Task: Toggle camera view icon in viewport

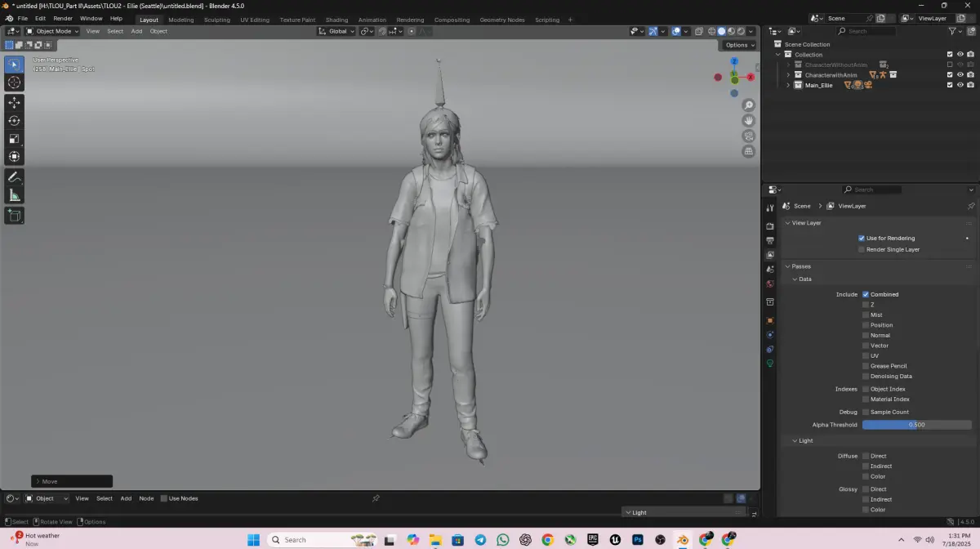Action: [748, 136]
